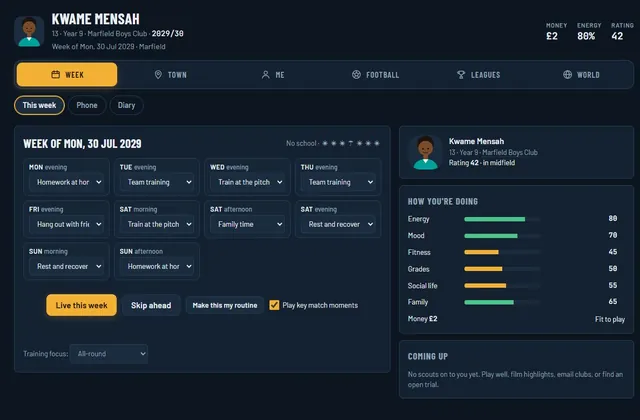
Task: Open the TUE evening activity dropdown
Action: [x=157, y=182]
